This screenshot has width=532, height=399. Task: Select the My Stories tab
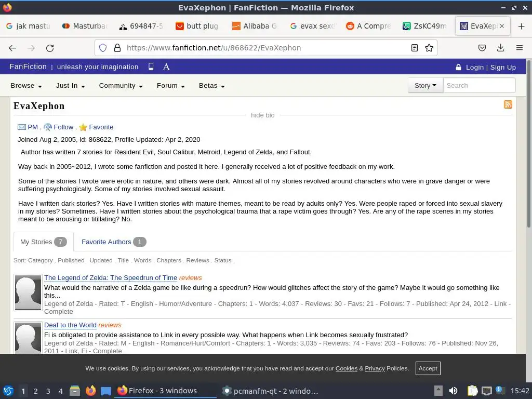pos(44,242)
